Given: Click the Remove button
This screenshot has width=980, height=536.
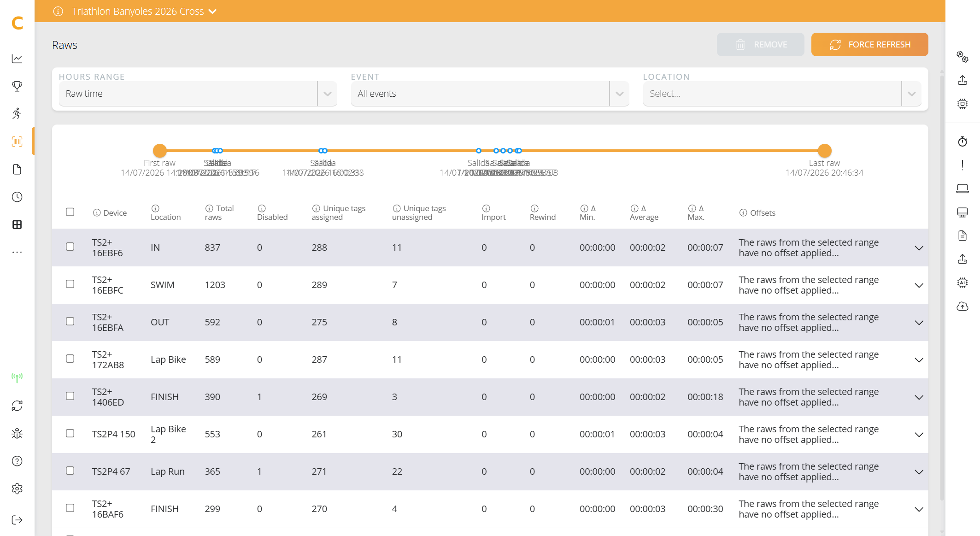Looking at the screenshot, I should (x=760, y=45).
